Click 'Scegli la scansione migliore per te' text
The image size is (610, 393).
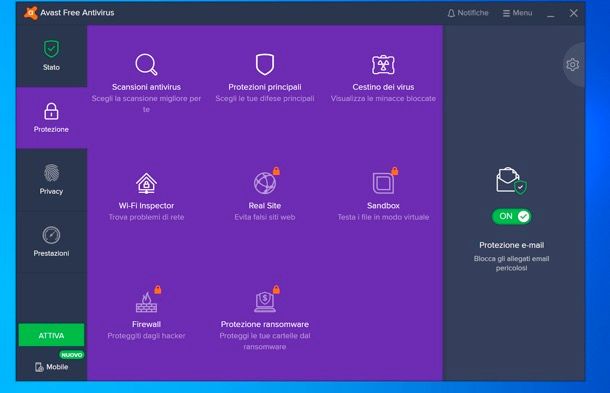[x=146, y=104]
